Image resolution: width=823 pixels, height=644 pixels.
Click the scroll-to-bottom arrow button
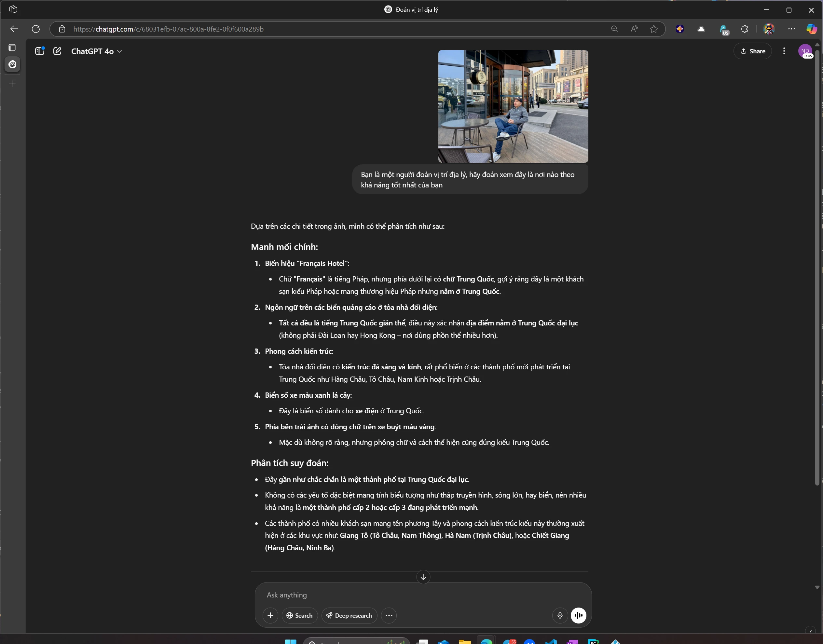(x=423, y=577)
